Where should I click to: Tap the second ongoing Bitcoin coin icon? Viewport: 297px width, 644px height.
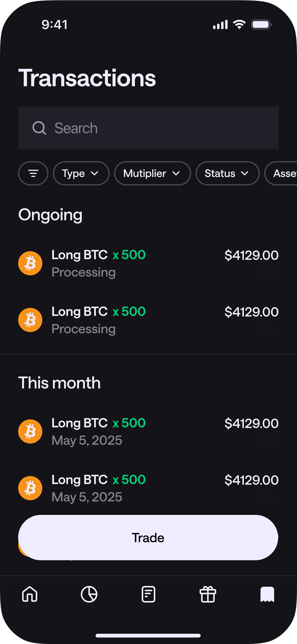(x=30, y=320)
